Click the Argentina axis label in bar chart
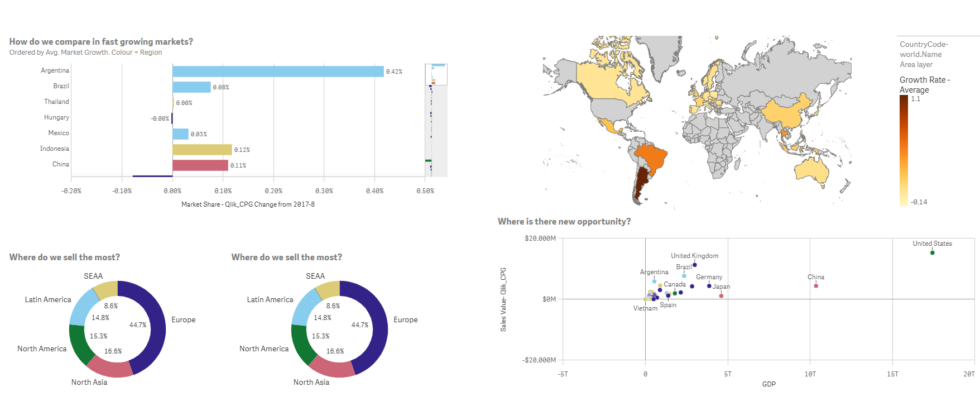980x420 pixels. click(x=55, y=70)
